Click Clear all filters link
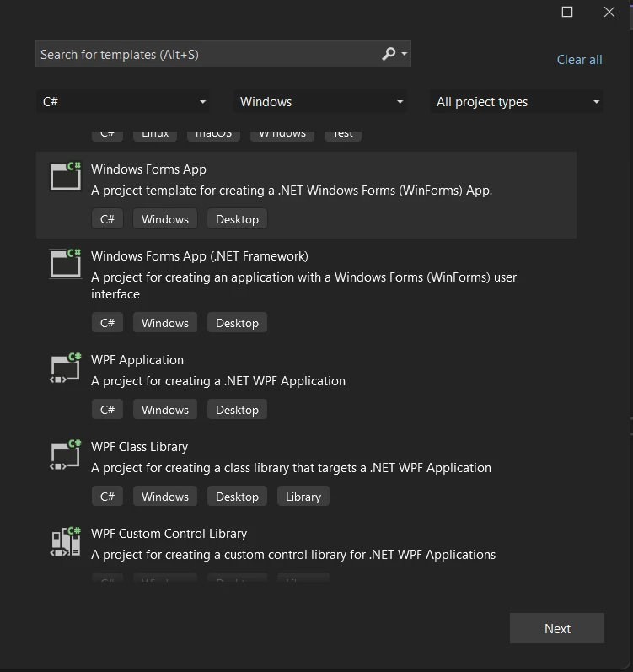 [579, 60]
